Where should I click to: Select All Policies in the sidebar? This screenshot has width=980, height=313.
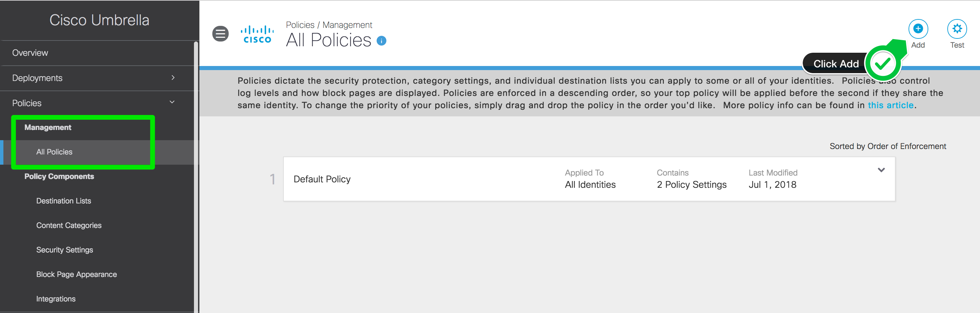tap(54, 152)
